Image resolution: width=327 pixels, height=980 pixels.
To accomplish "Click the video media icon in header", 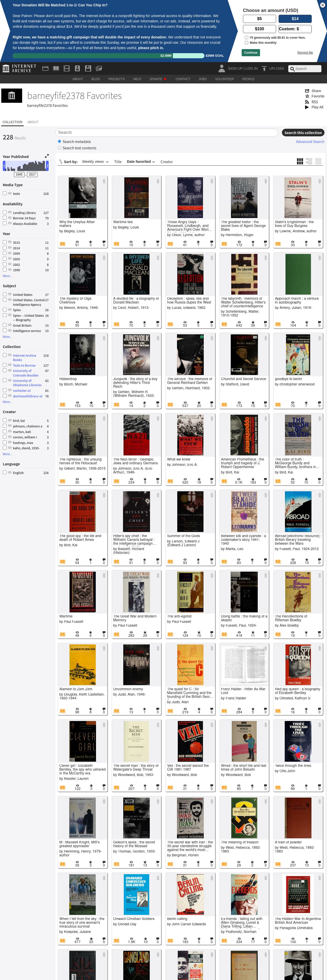I will pos(67,68).
